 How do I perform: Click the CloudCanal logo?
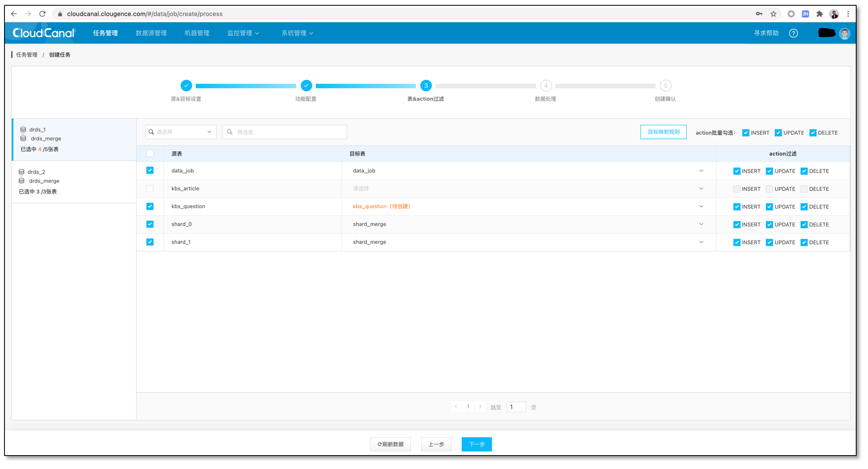click(x=44, y=33)
